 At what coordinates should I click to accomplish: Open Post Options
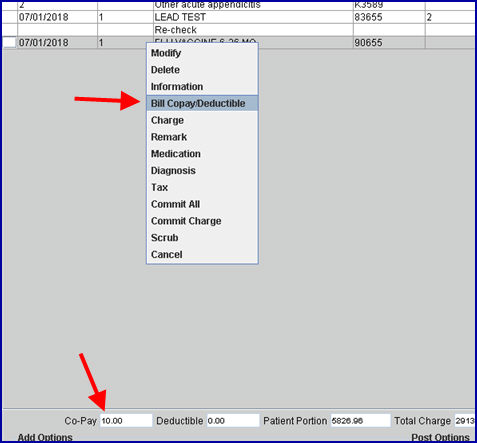440,437
